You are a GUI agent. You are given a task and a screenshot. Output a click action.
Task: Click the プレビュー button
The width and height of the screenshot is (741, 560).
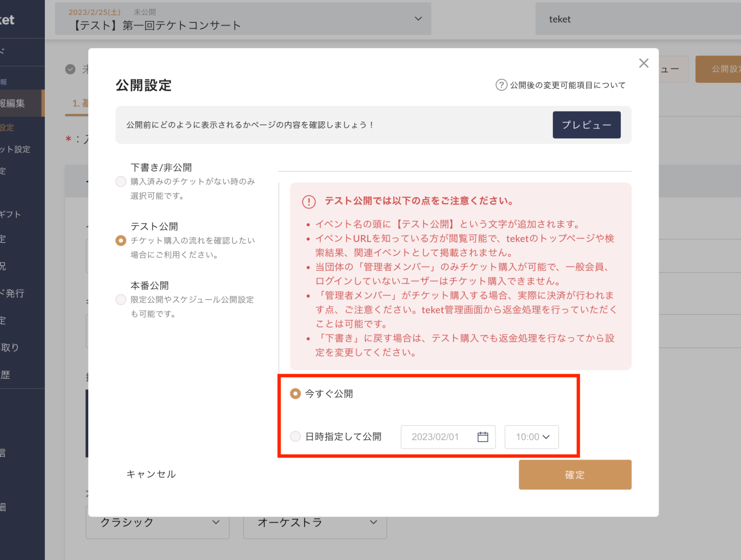tap(586, 125)
